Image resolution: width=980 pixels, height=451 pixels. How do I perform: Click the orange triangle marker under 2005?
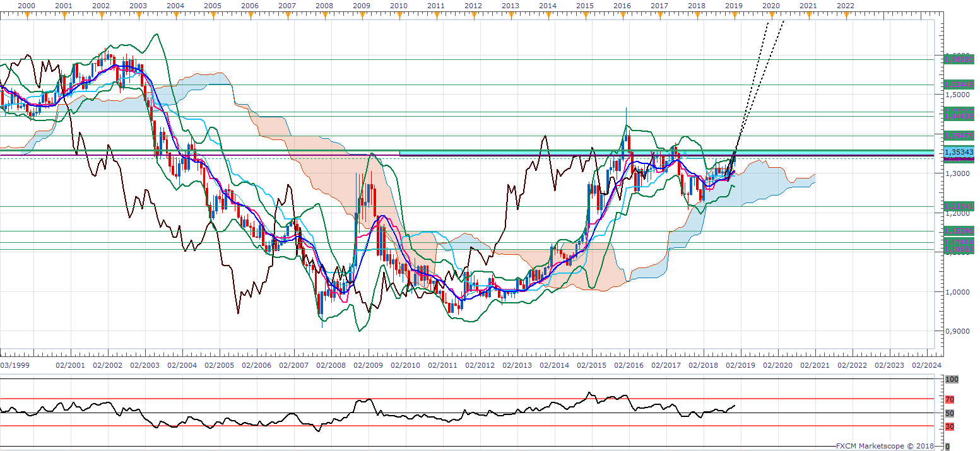point(213,16)
